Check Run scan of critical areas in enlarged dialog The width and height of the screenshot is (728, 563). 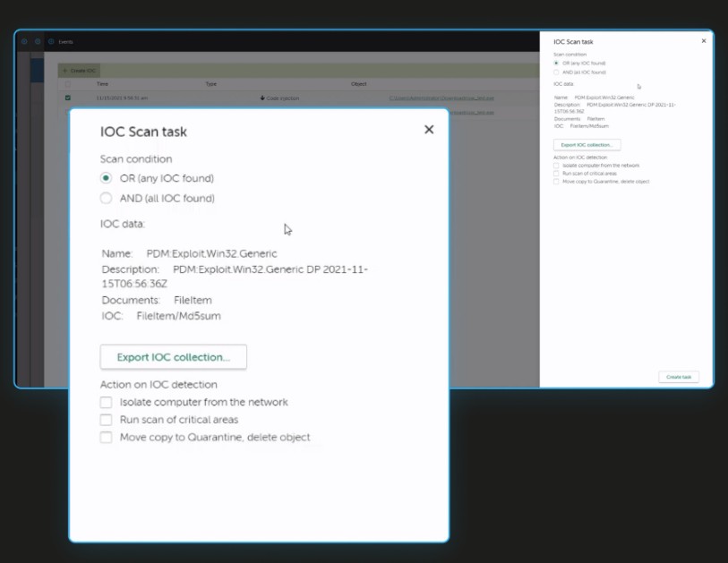point(107,420)
